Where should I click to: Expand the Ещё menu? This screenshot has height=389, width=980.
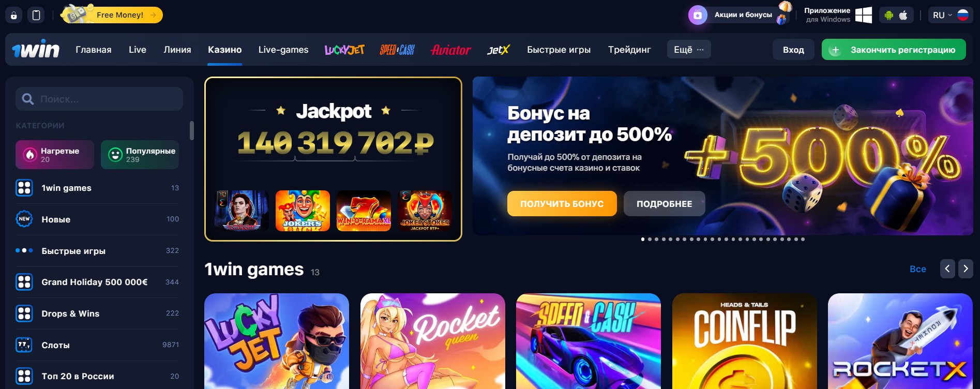[689, 50]
